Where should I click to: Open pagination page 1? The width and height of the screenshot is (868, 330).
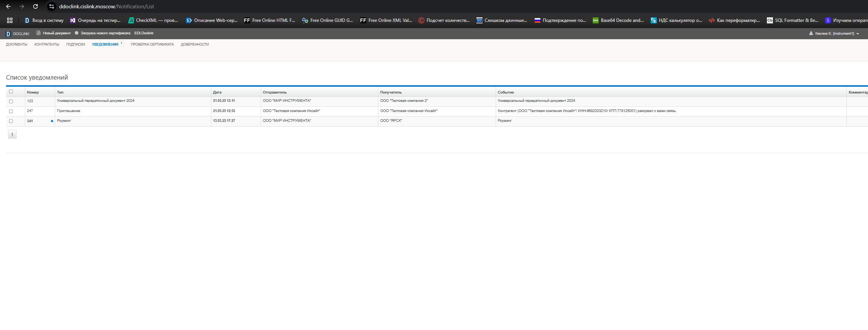[x=12, y=134]
